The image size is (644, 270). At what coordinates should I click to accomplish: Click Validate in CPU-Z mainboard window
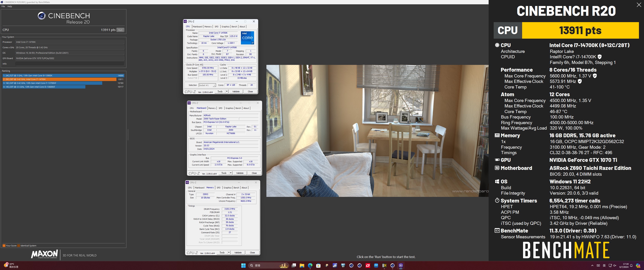240,173
